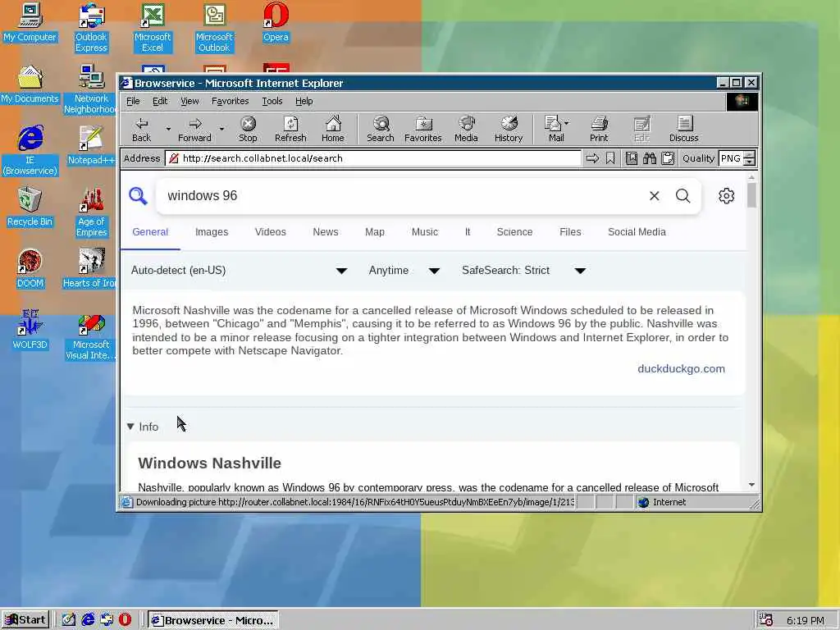Click the blue search logo icon
This screenshot has width=840, height=630.
pos(138,196)
